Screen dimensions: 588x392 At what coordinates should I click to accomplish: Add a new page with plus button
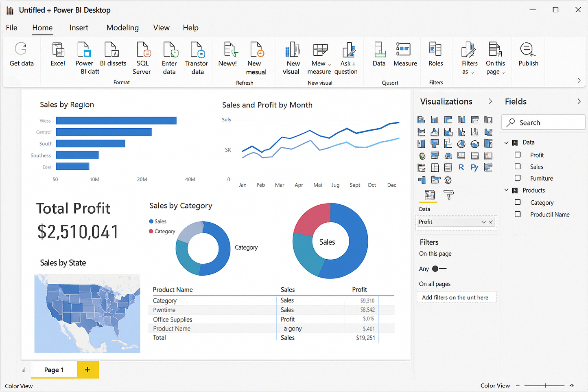87,370
